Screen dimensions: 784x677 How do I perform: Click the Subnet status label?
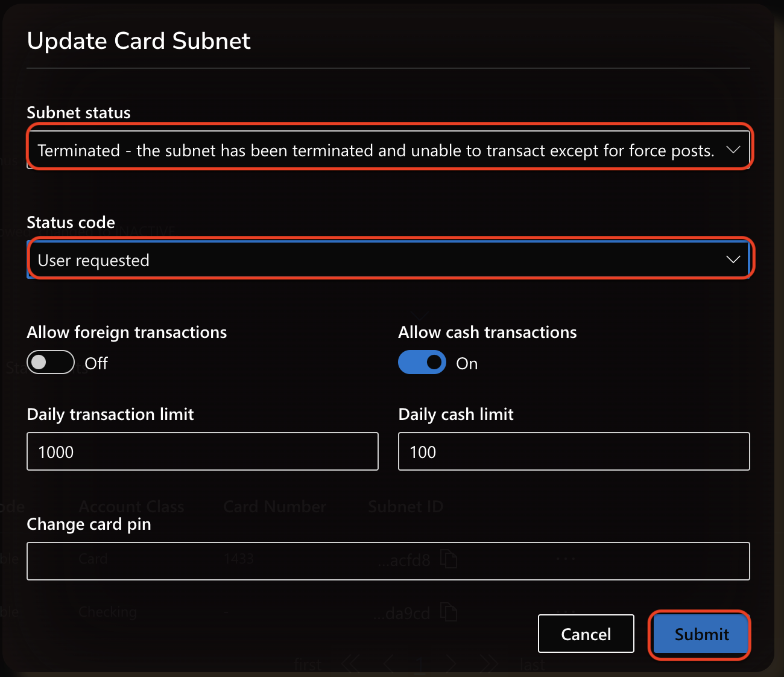pos(79,113)
